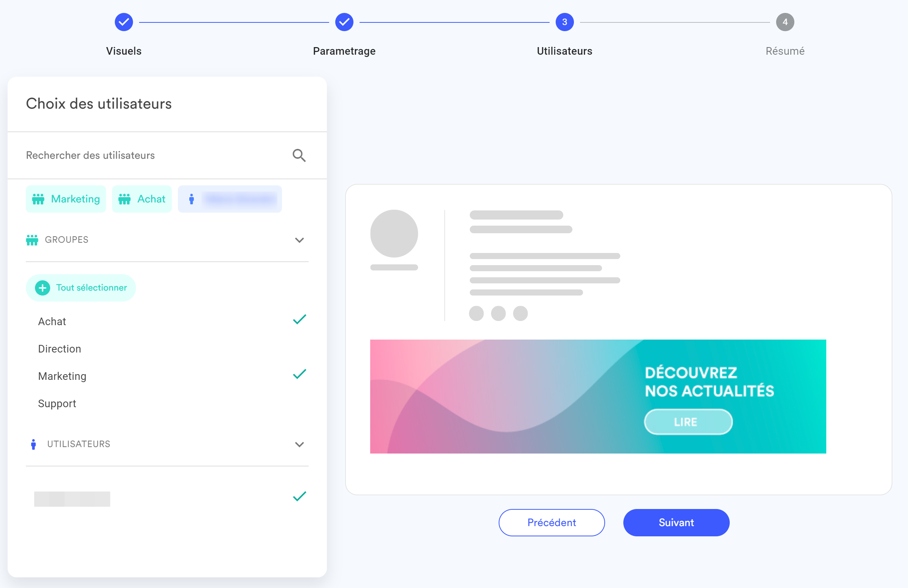
Task: Select the Direction group row
Action: pos(60,349)
